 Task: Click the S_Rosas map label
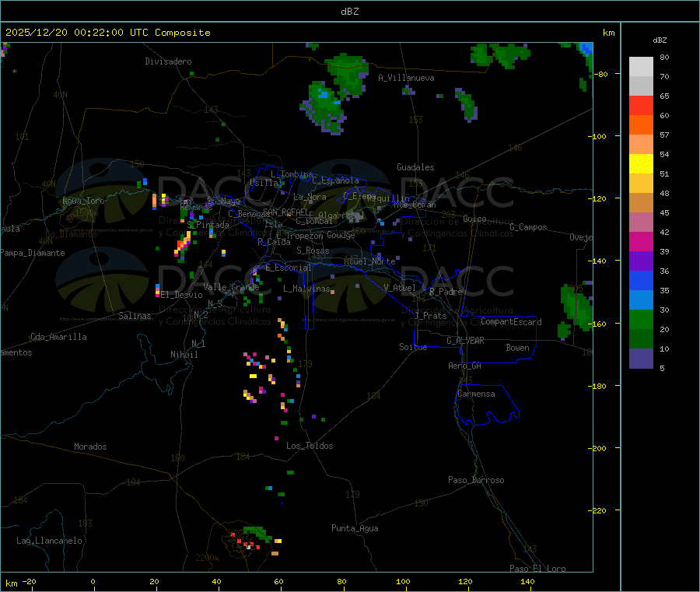tap(313, 250)
